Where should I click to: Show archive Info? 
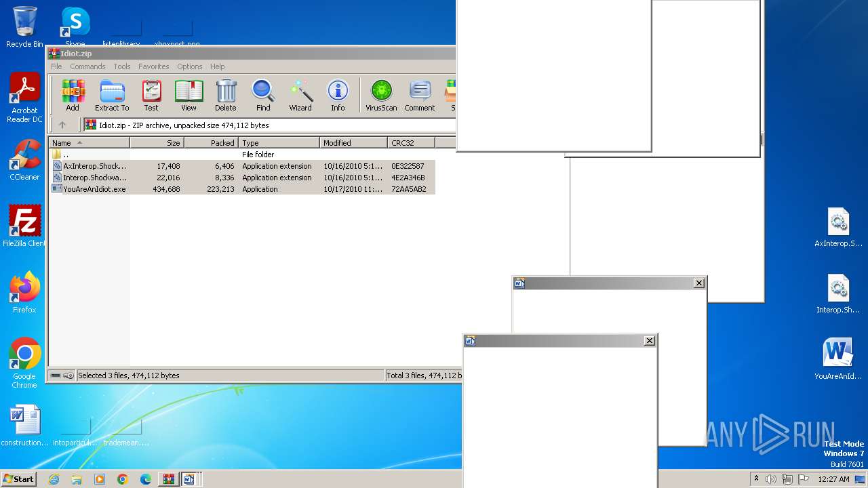click(x=338, y=95)
